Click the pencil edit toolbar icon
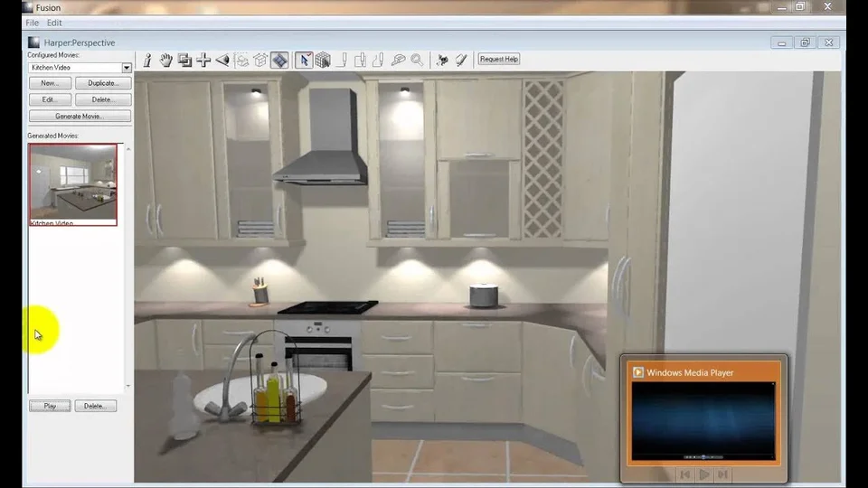The image size is (868, 488). click(x=461, y=60)
